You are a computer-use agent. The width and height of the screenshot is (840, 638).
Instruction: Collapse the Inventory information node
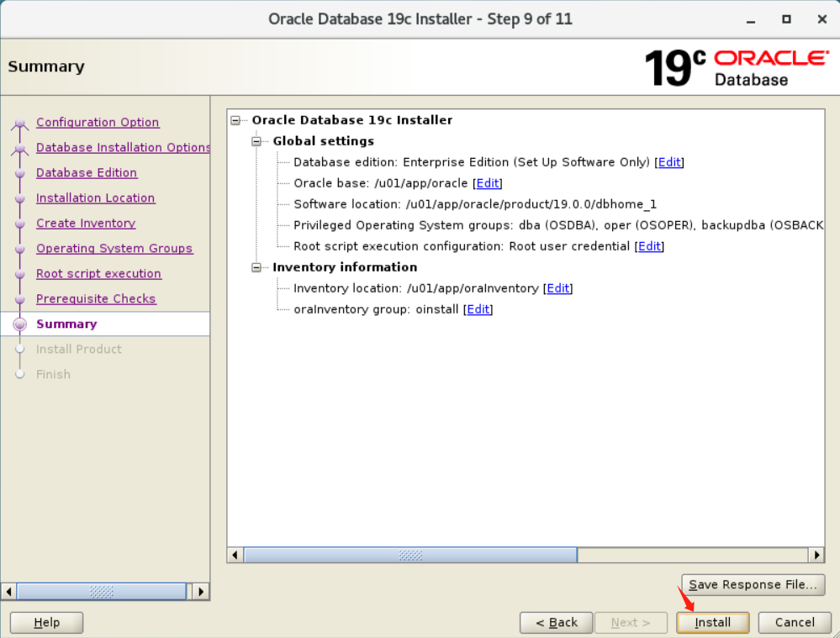click(x=256, y=267)
